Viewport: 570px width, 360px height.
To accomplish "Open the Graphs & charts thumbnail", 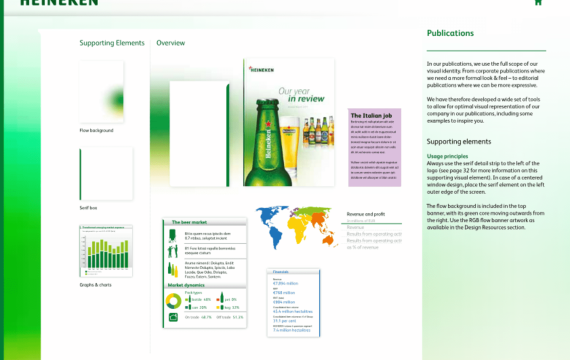I will (106, 251).
